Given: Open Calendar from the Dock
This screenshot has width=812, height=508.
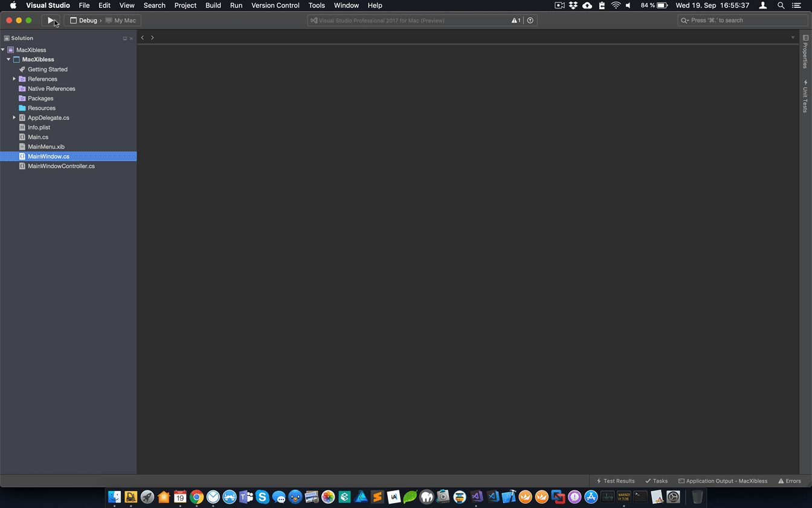Looking at the screenshot, I should tap(180, 497).
